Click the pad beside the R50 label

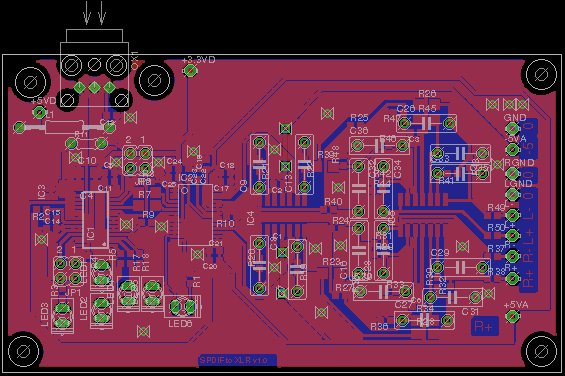512,236
